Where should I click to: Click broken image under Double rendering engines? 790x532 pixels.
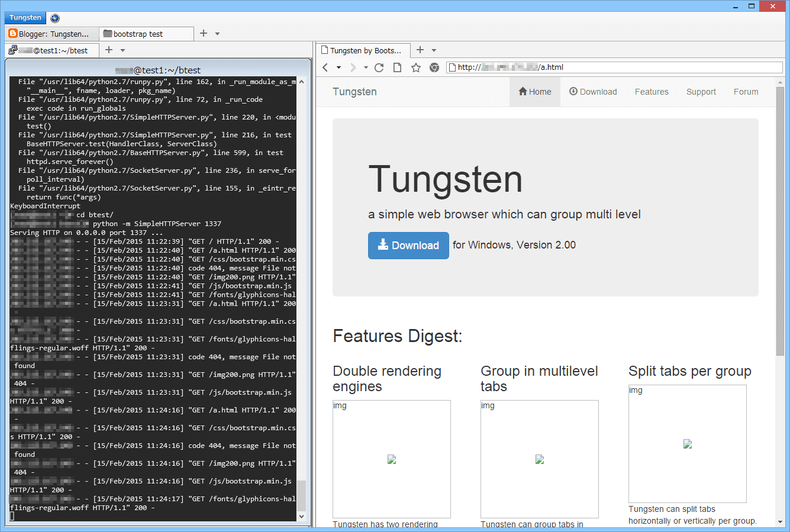392,459
